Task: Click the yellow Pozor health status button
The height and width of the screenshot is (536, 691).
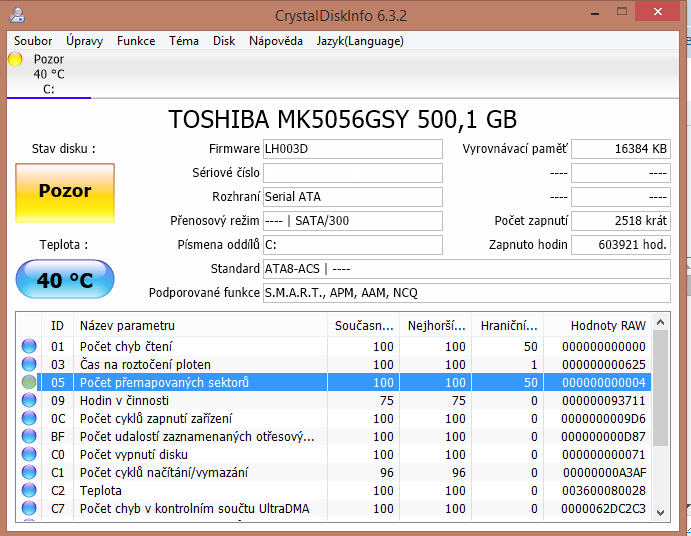Action: point(65,192)
